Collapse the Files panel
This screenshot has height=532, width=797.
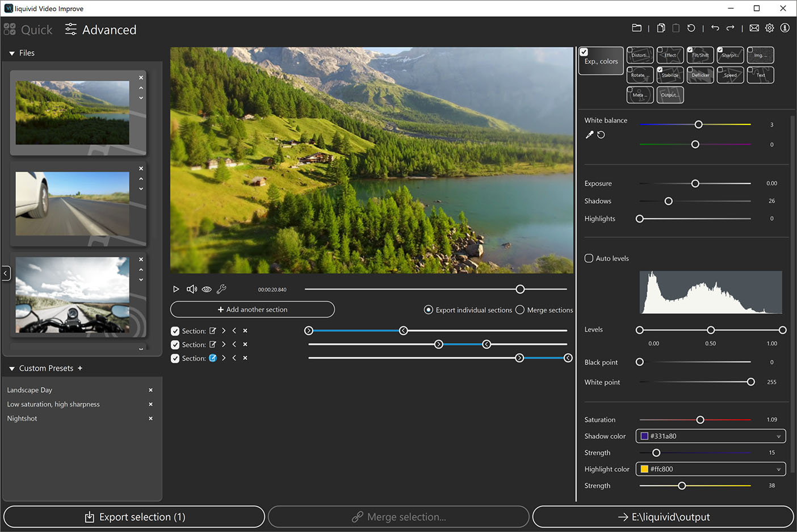[x=12, y=52]
